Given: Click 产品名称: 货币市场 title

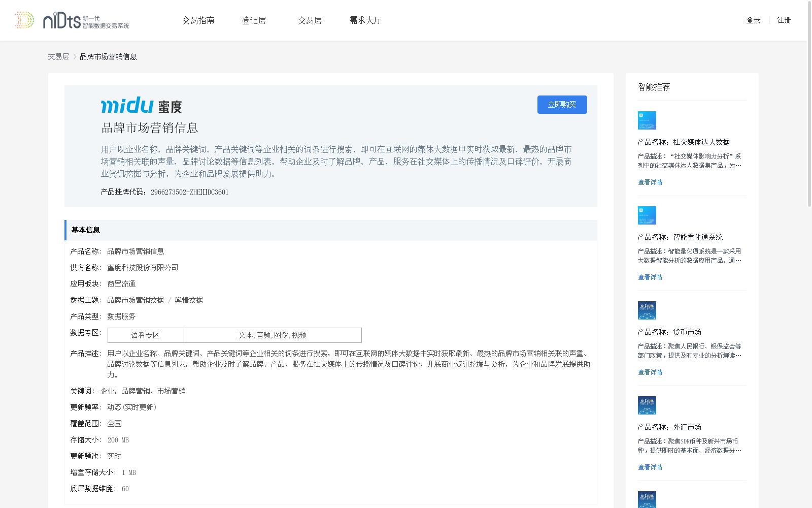Looking at the screenshot, I should click(669, 332).
